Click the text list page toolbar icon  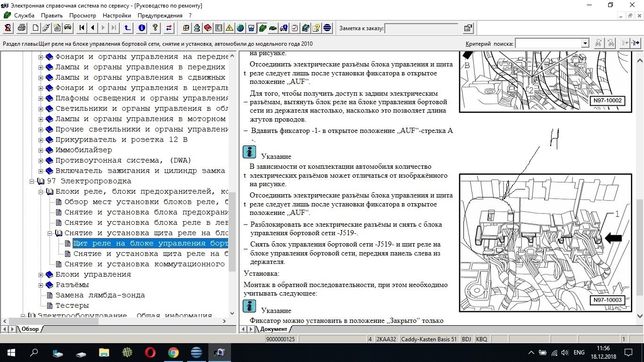point(219,28)
